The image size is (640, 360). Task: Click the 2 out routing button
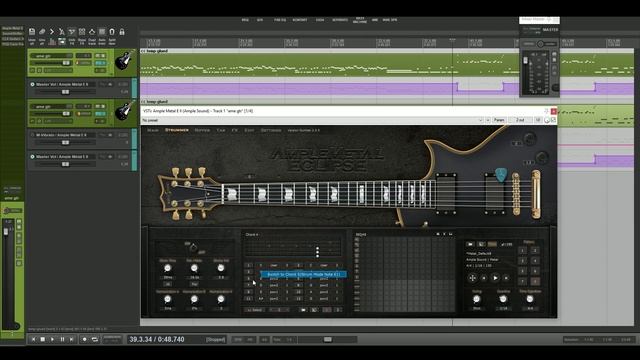tap(520, 120)
